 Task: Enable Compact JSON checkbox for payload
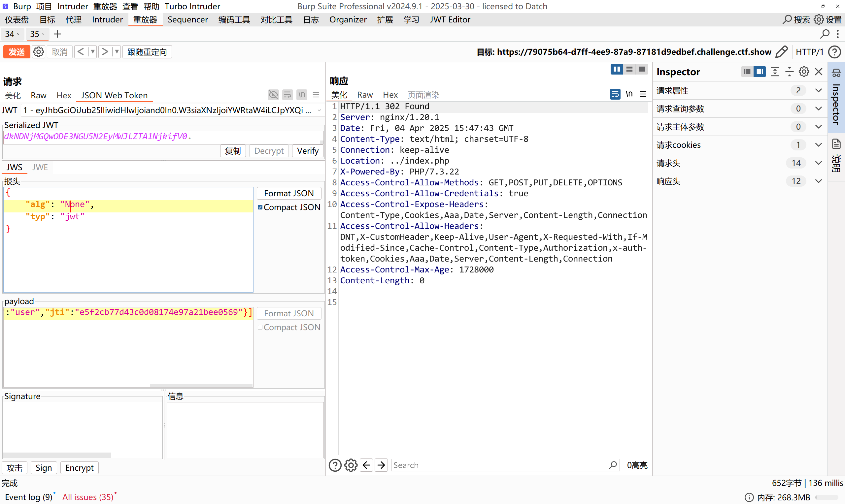click(260, 328)
